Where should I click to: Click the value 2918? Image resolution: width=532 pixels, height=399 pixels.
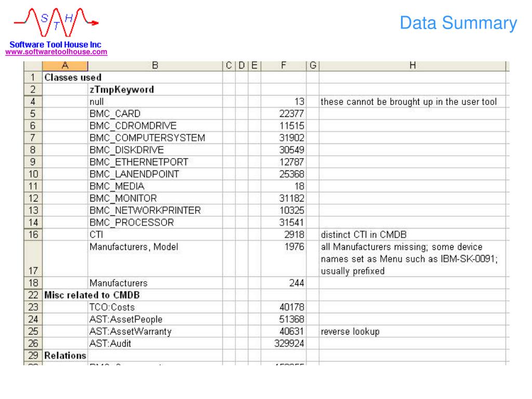294,235
